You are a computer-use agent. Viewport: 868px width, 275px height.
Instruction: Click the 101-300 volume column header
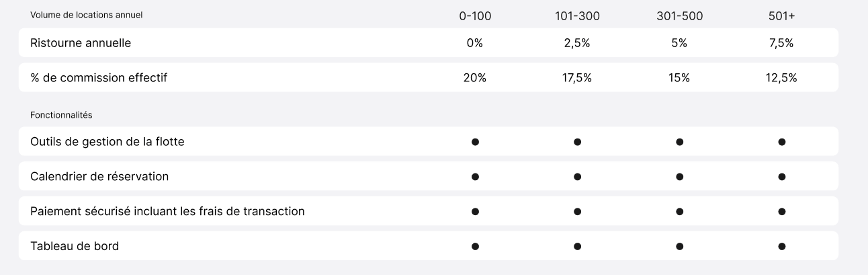pos(577,16)
